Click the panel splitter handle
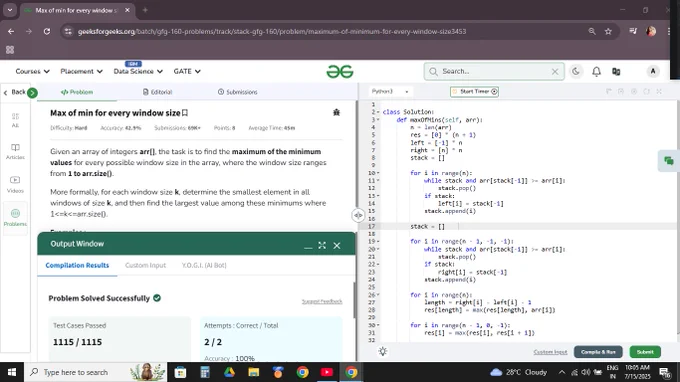Screen dimensions: 680x382 (x=358, y=215)
